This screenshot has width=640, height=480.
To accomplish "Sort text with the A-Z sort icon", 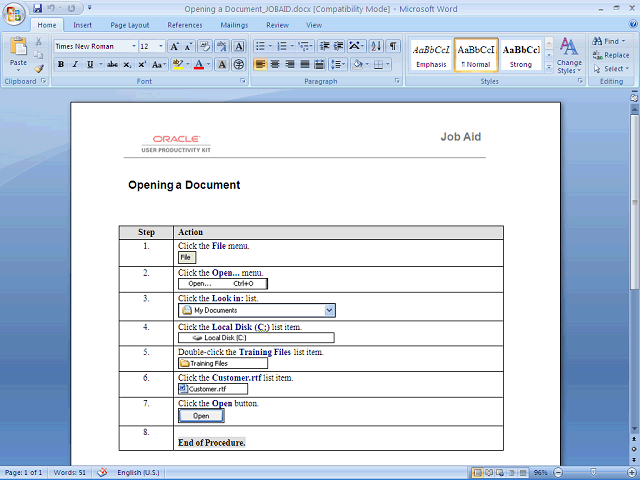I will click(376, 47).
